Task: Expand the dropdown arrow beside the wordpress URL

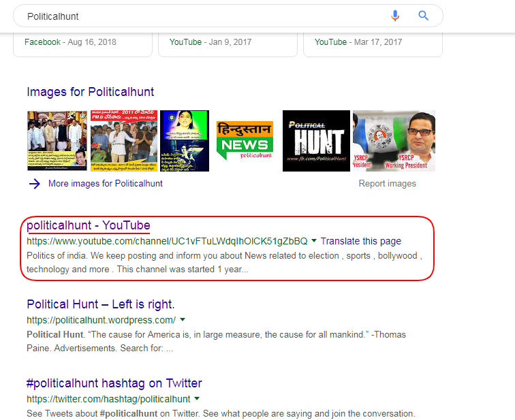Action: click(183, 319)
